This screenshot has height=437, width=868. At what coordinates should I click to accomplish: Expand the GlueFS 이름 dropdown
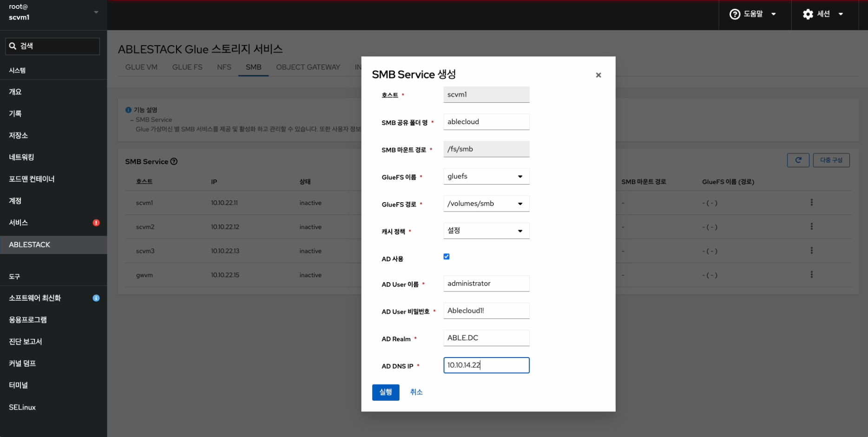486,177
